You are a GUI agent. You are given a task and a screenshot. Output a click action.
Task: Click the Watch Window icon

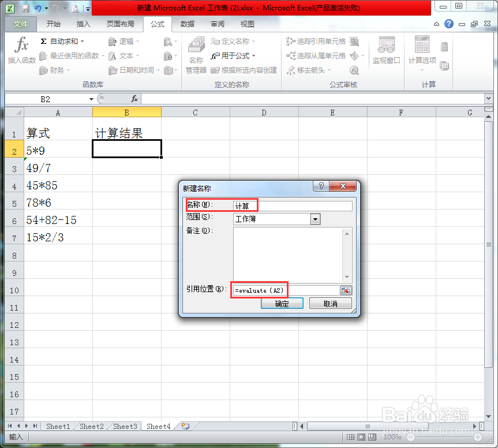click(386, 51)
